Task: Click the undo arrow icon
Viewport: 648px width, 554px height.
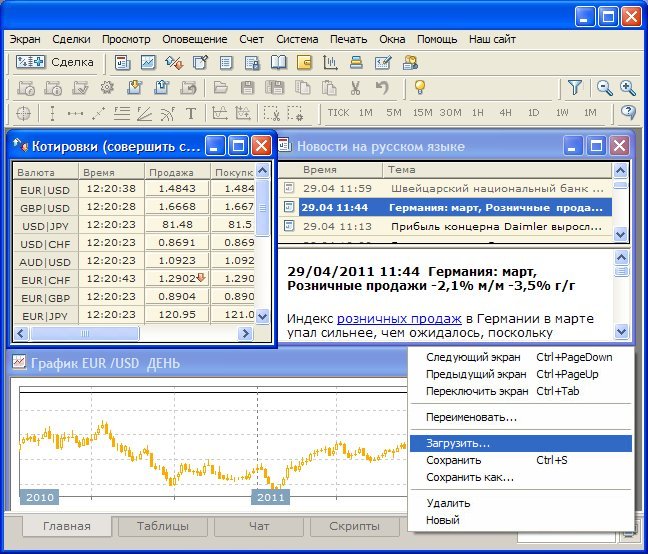Action: tap(382, 88)
